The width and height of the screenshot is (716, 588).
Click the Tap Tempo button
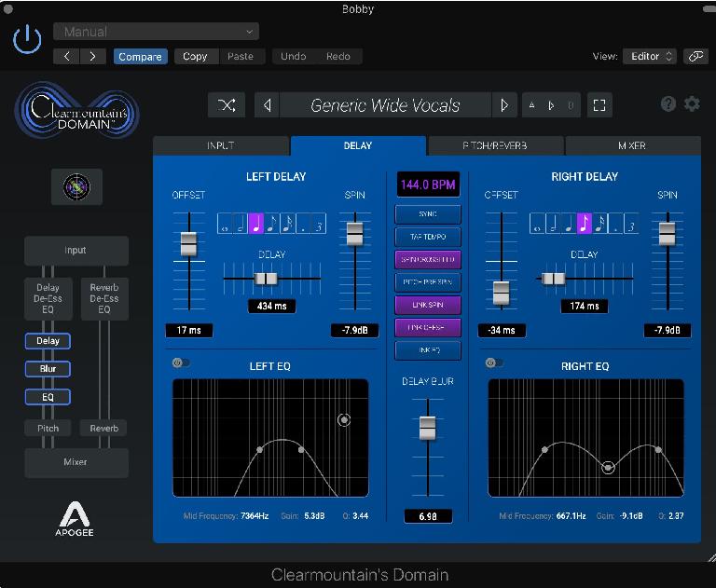[x=428, y=237]
